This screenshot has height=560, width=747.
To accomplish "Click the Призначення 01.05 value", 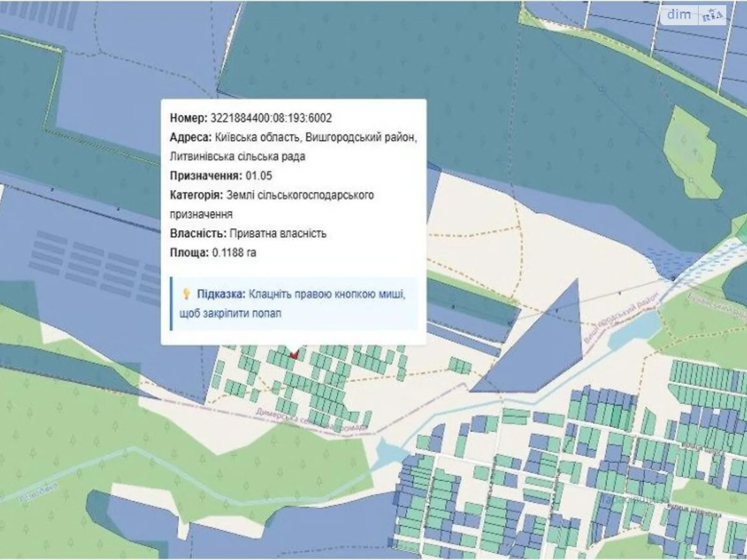I will coord(259,176).
